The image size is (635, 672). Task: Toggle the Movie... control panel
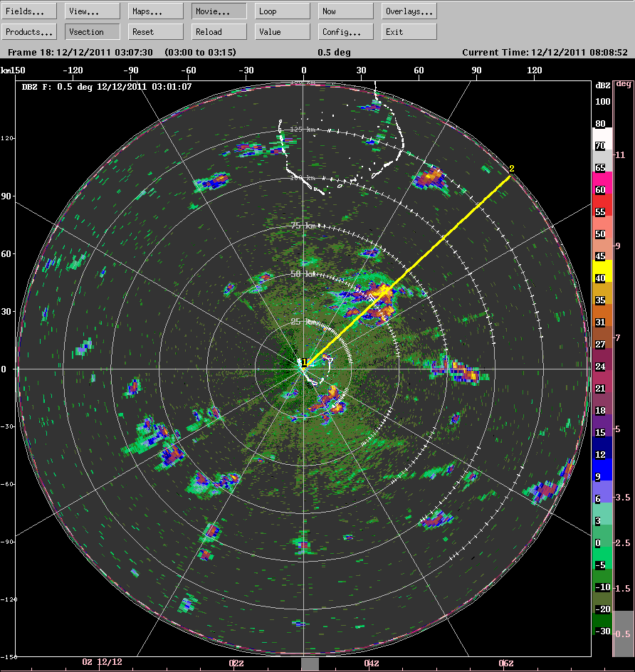(x=219, y=11)
